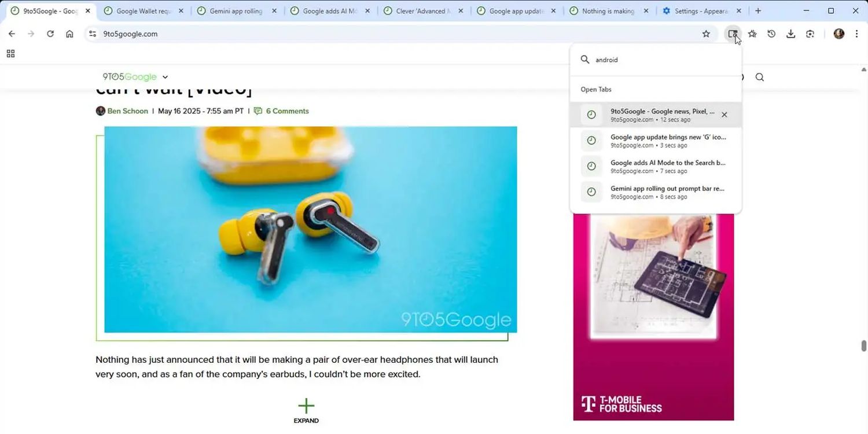This screenshot has height=434, width=868.
Task: Click the tab search field containing 'android'
Action: point(660,60)
